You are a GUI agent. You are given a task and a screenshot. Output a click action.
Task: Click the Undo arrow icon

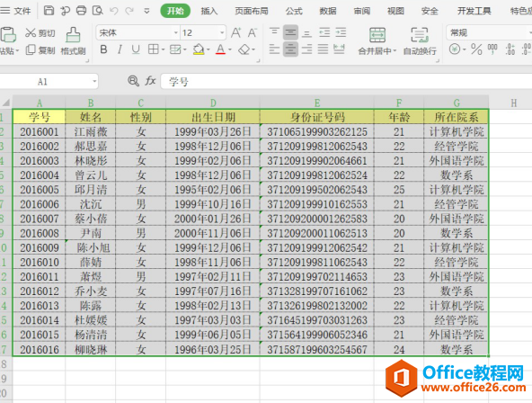click(113, 11)
